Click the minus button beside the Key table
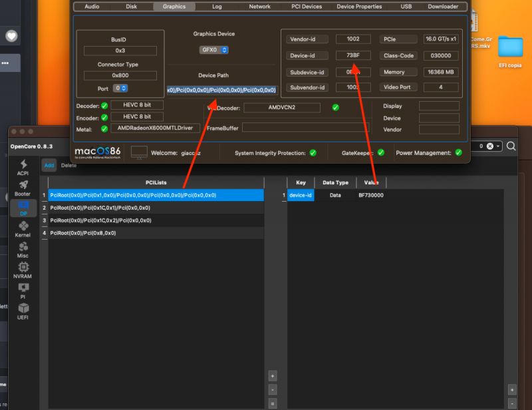This screenshot has width=532, height=410. (x=512, y=403)
